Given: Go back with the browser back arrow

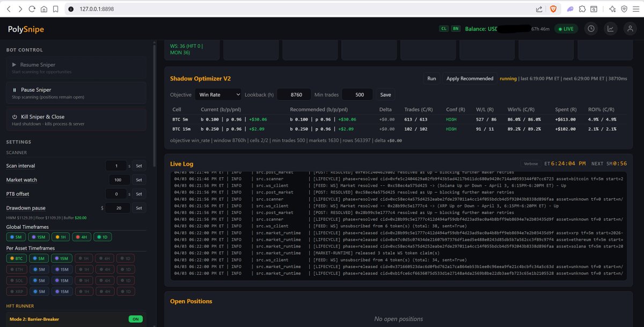Looking at the screenshot, I should tap(8, 9).
